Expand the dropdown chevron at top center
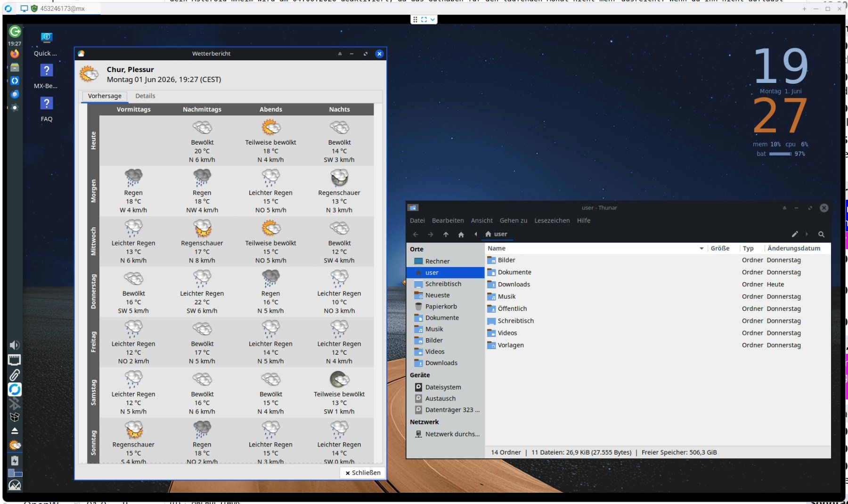This screenshot has width=848, height=504. 432,19
